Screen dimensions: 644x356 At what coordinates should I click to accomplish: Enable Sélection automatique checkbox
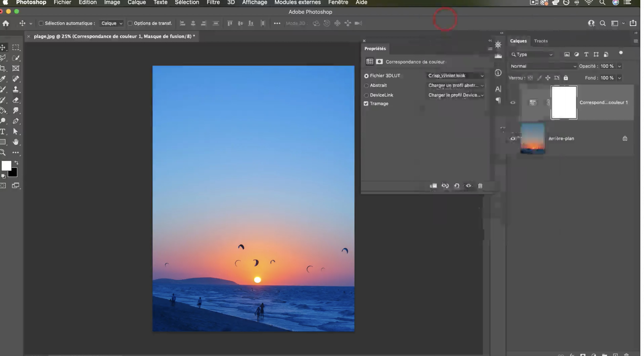click(41, 23)
